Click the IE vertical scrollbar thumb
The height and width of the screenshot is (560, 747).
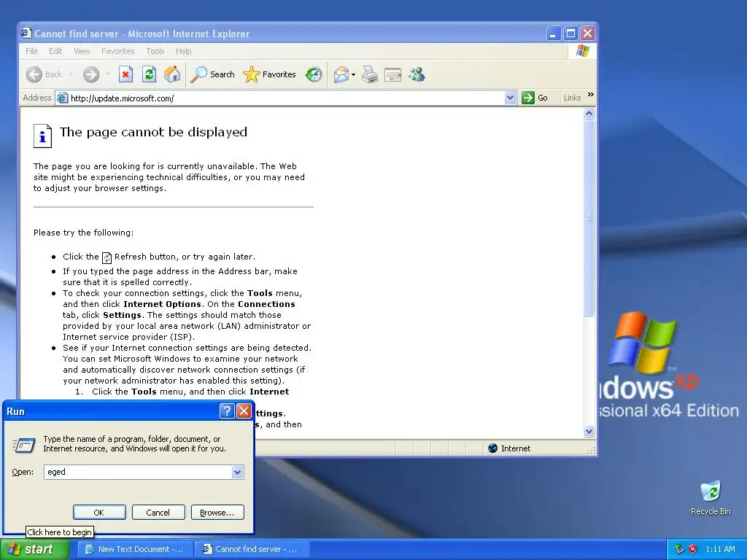[x=589, y=218]
